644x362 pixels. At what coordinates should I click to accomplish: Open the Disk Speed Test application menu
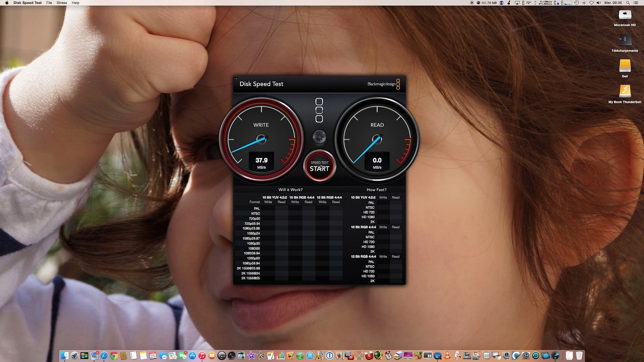(28, 3)
